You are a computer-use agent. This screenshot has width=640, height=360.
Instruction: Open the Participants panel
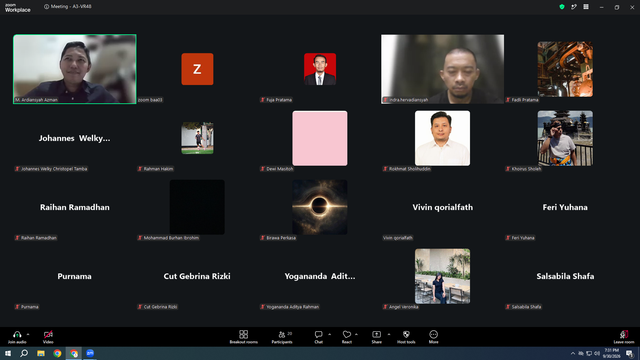click(x=282, y=337)
